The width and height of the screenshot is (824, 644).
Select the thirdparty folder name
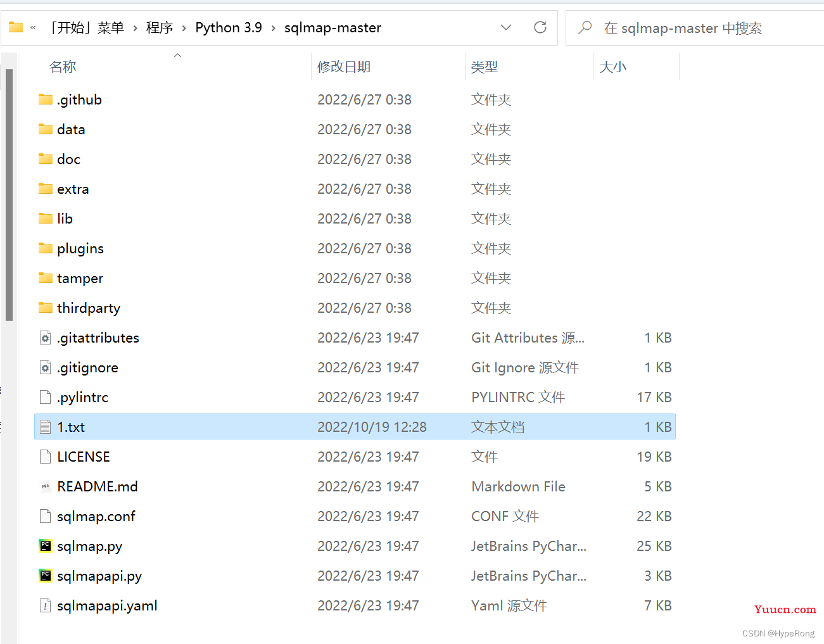pos(89,308)
